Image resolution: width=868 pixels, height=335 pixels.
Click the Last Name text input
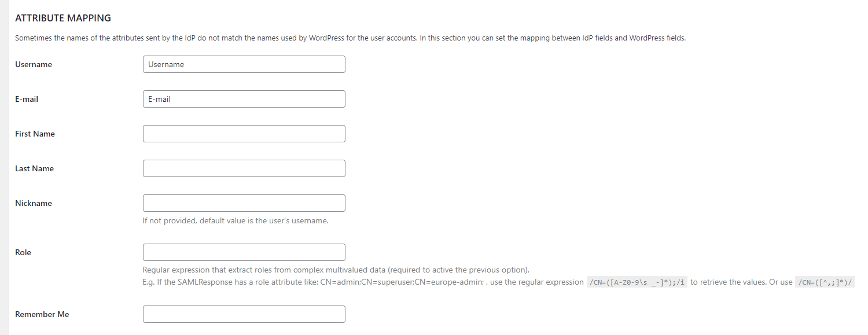pyautogui.click(x=244, y=168)
